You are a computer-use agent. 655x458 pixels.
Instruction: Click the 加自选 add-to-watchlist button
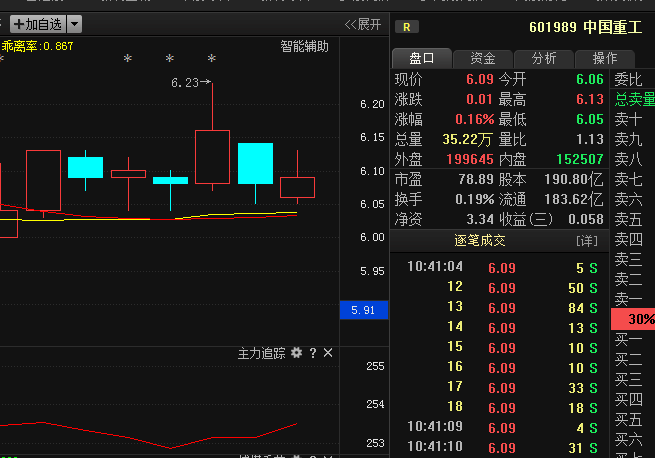[x=38, y=24]
